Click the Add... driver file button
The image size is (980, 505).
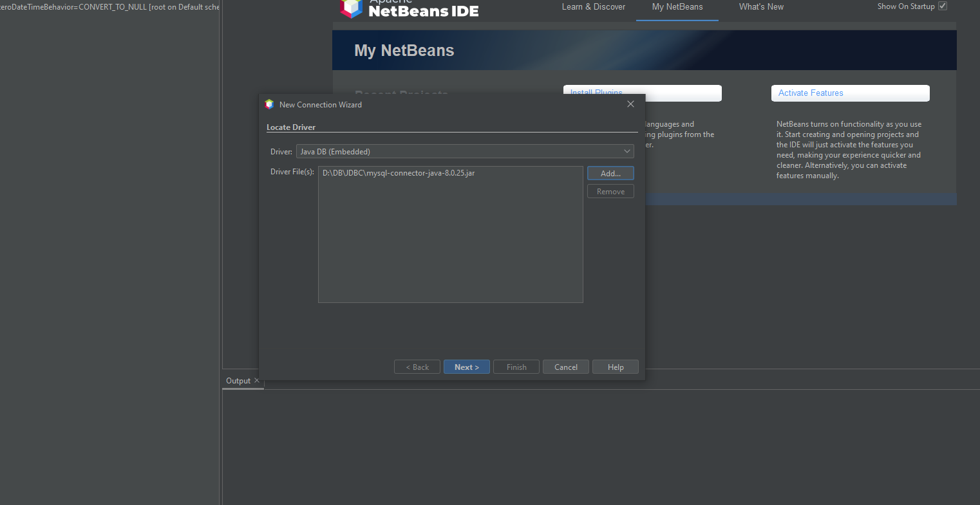610,173
